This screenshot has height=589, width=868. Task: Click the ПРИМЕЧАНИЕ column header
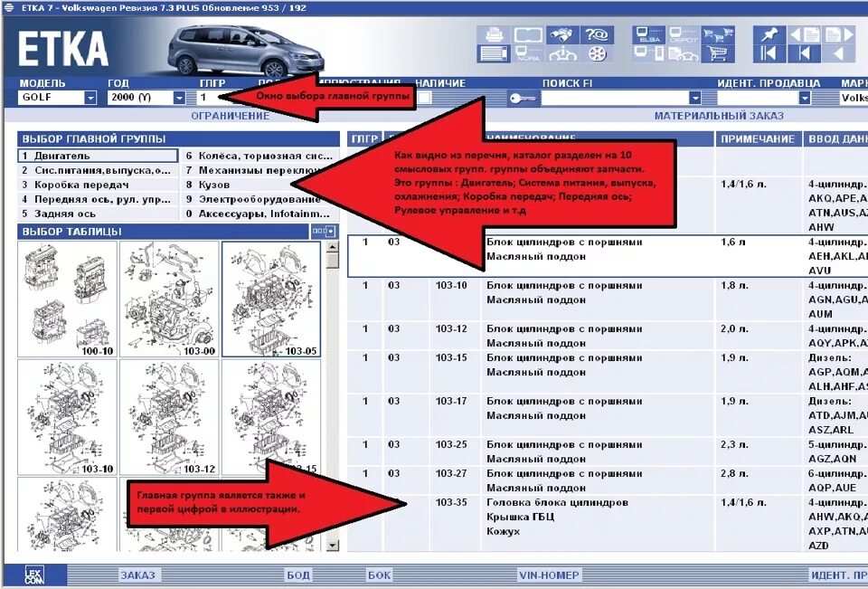(x=758, y=139)
